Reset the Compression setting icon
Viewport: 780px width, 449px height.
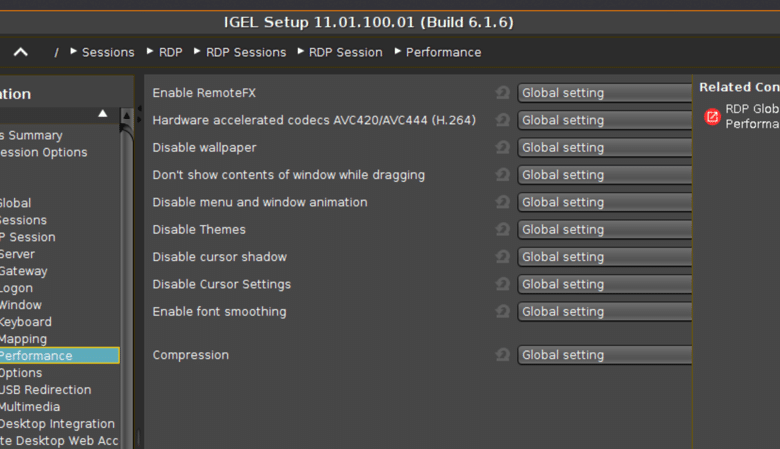503,355
